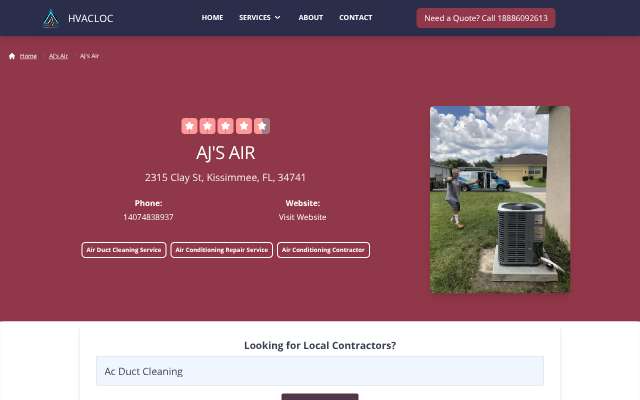Click the last AJ's Air breadcrumb text
This screenshot has height=400, width=640.
point(89,56)
